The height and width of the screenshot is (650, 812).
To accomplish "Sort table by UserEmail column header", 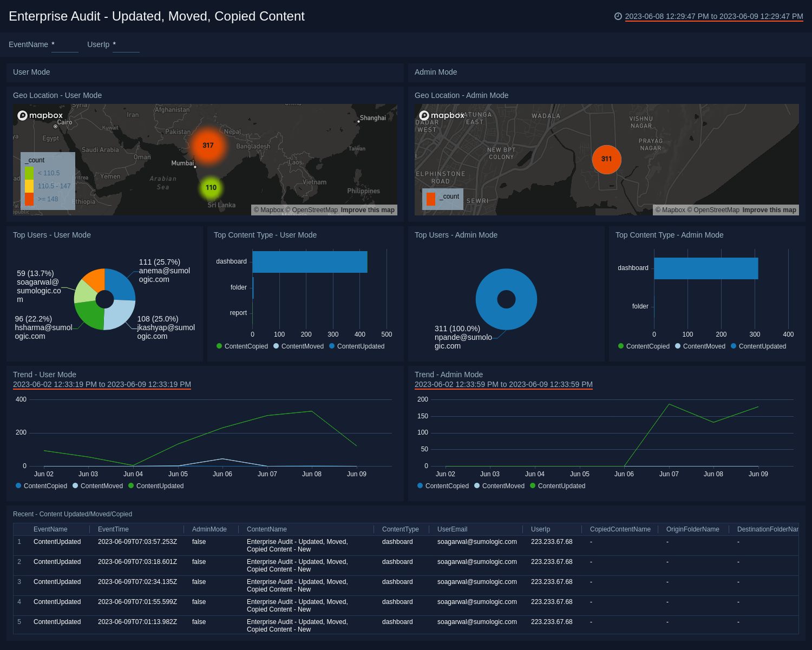I will [452, 529].
